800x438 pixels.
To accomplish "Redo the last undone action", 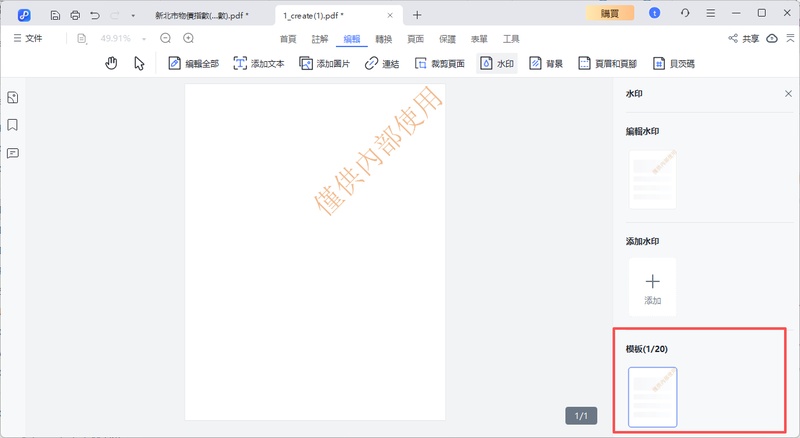I will (x=115, y=15).
